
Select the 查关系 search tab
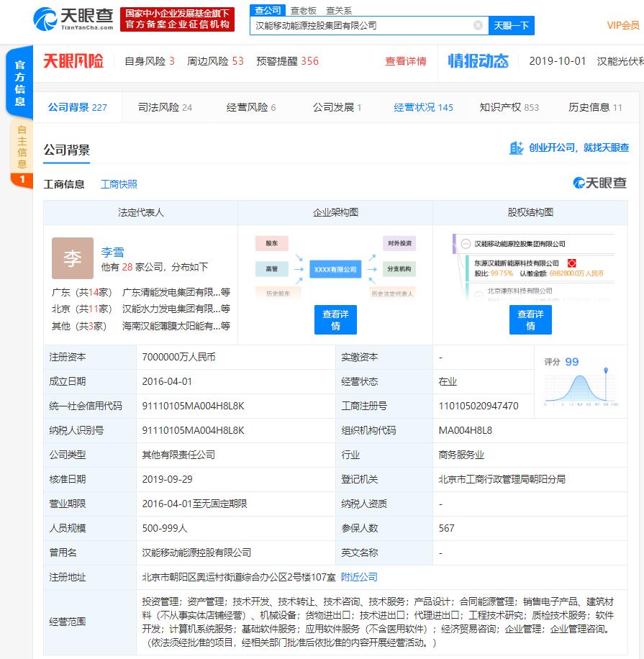pos(339,11)
